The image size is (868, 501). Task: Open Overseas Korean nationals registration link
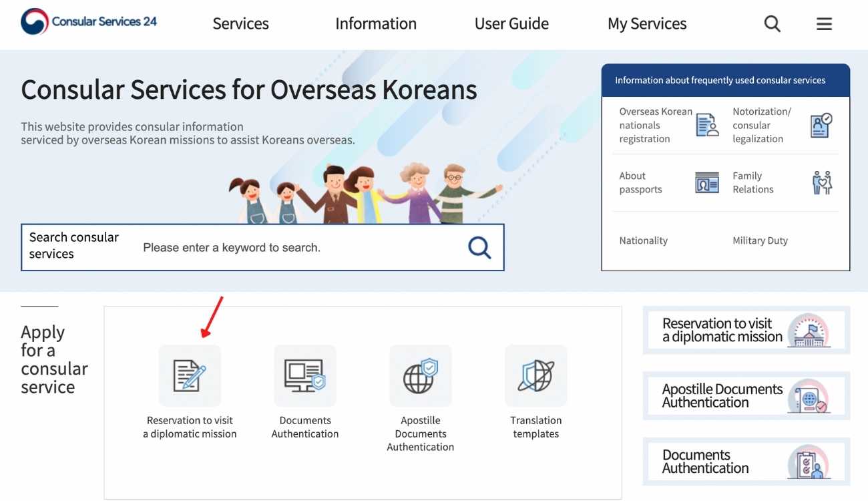656,125
